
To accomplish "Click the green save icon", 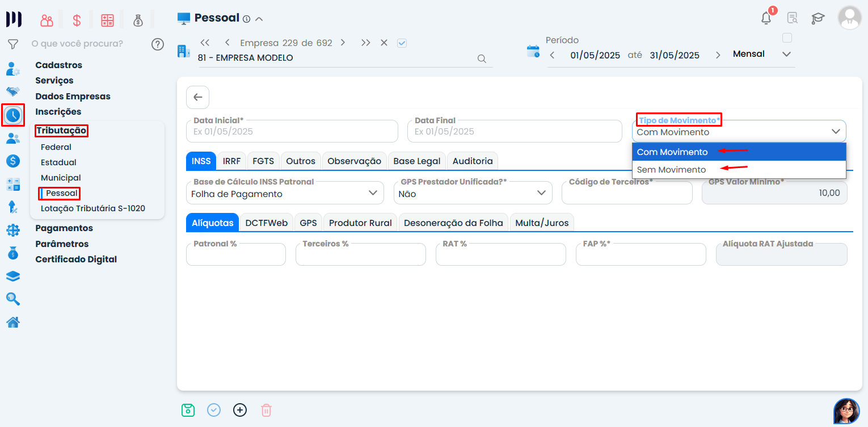I will [x=188, y=410].
